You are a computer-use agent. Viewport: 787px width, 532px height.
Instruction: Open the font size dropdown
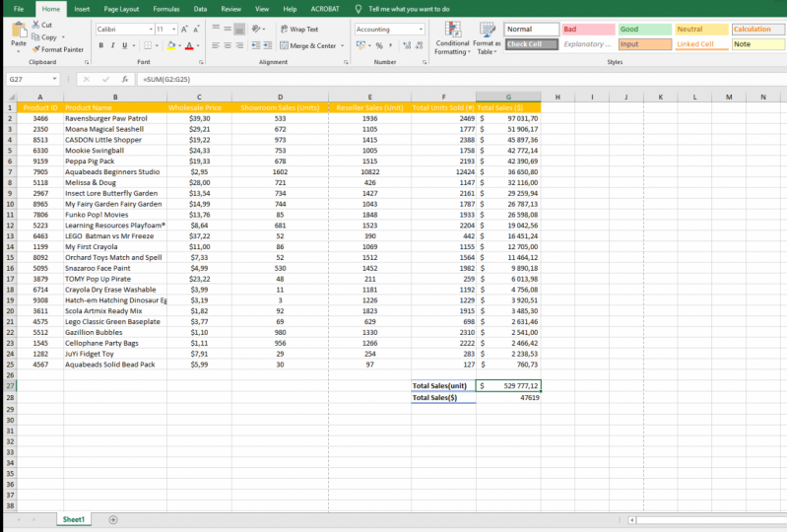(173, 30)
